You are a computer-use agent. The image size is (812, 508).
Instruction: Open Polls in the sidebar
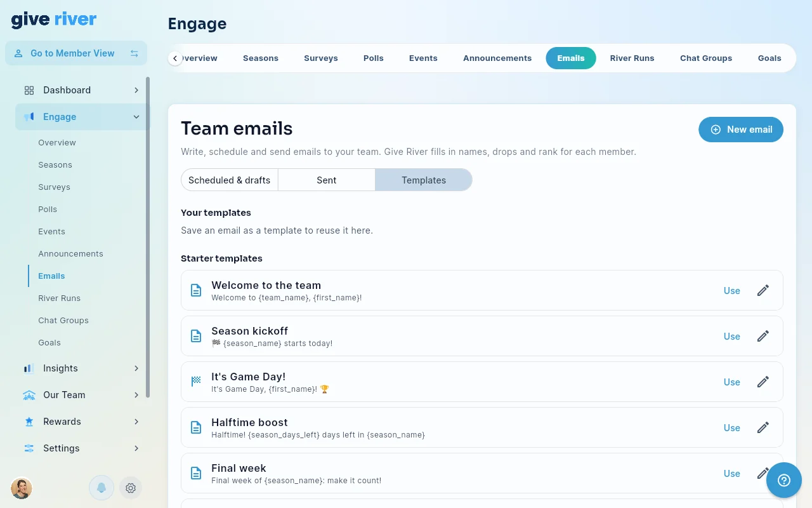(x=48, y=209)
